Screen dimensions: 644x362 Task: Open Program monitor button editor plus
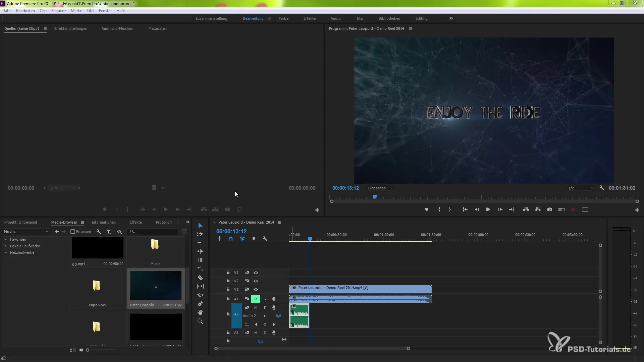tap(637, 210)
